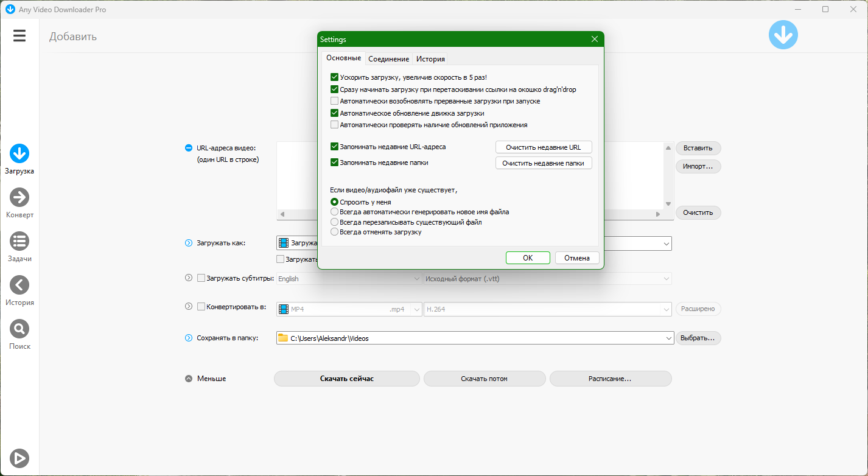Toggle drag'n'drop immediate download checkbox

[334, 89]
